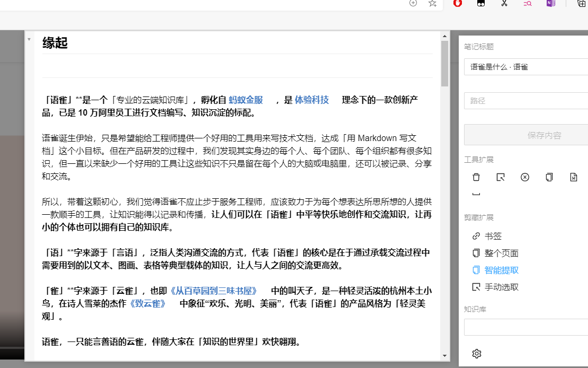Click the add-to-favorites star icon
The width and height of the screenshot is (588, 368).
click(432, 3)
